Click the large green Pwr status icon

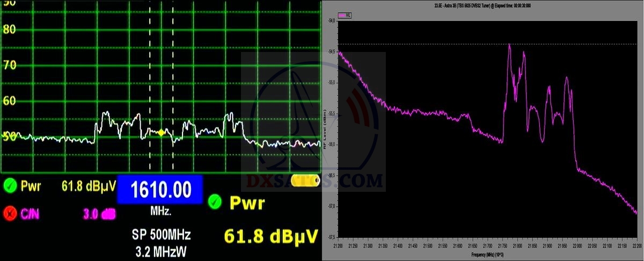(x=215, y=202)
